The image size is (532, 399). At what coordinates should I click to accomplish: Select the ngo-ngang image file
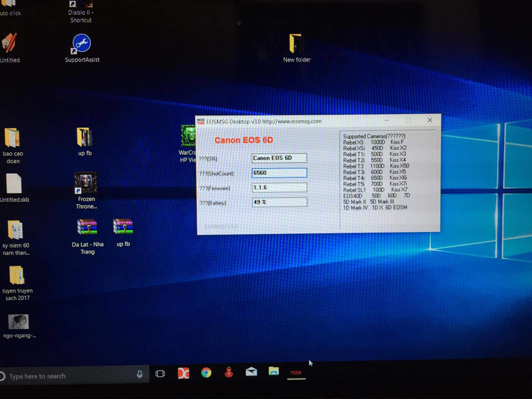point(18,322)
